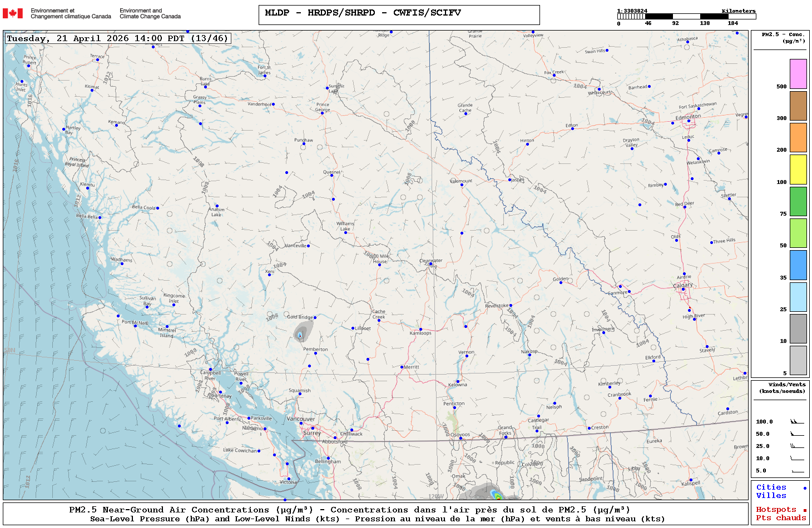Click the blue Cities legend dot
Viewport: 812px width, 528px height.
pyautogui.click(x=804, y=488)
